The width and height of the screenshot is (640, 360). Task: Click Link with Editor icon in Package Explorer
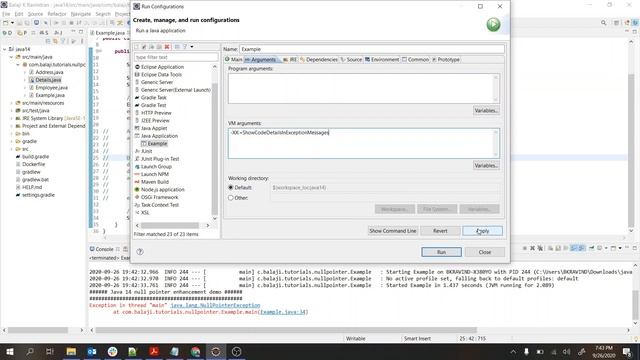click(x=55, y=41)
